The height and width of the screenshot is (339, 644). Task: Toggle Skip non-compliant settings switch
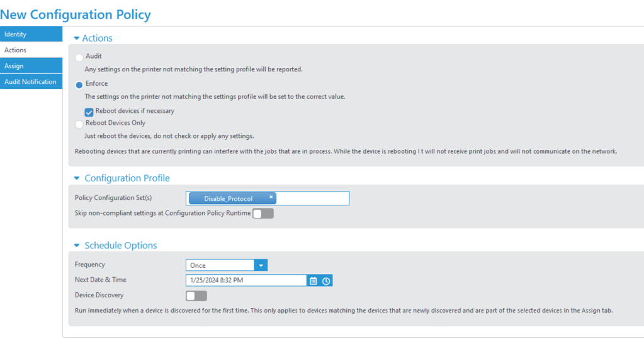(263, 214)
